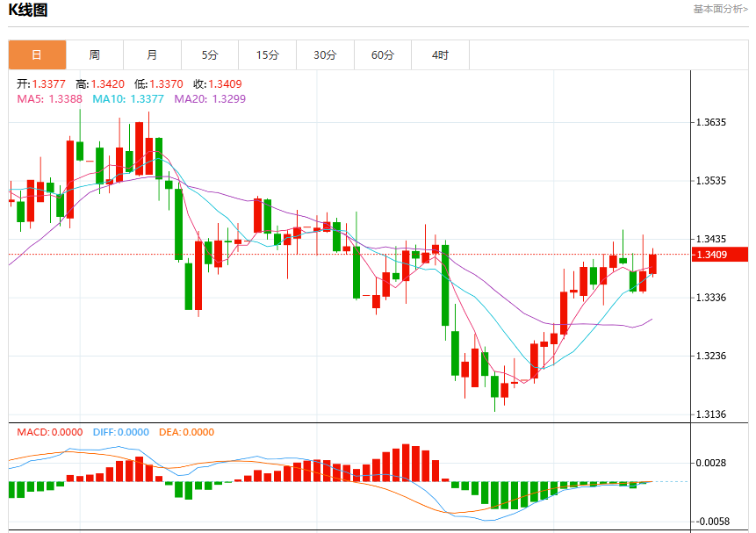Click the DEA value label
Screen dimensions: 756x533
tap(187, 432)
